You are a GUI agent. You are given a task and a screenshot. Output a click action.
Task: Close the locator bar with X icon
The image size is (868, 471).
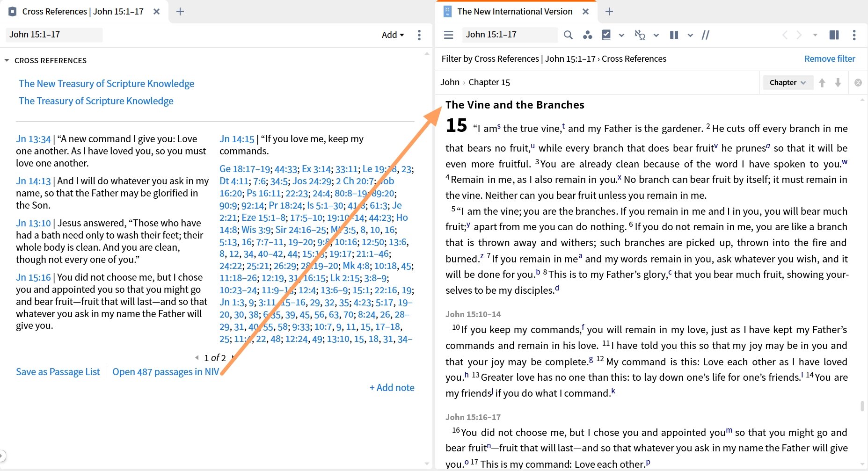point(858,82)
